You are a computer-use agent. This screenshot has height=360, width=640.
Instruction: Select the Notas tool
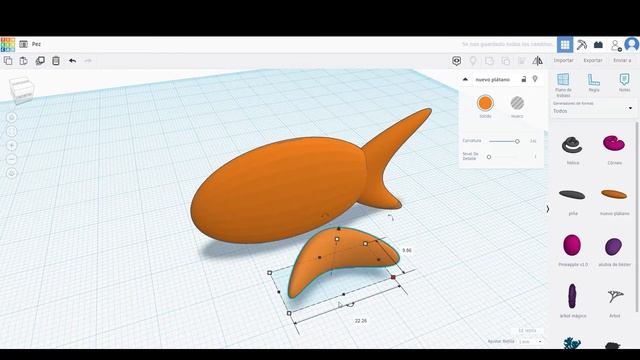[x=624, y=83]
